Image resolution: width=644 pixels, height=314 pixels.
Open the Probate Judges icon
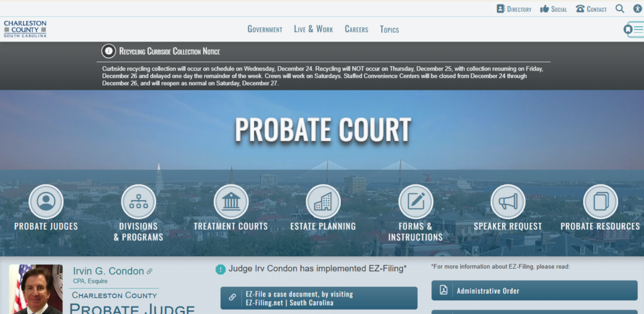pos(46,201)
